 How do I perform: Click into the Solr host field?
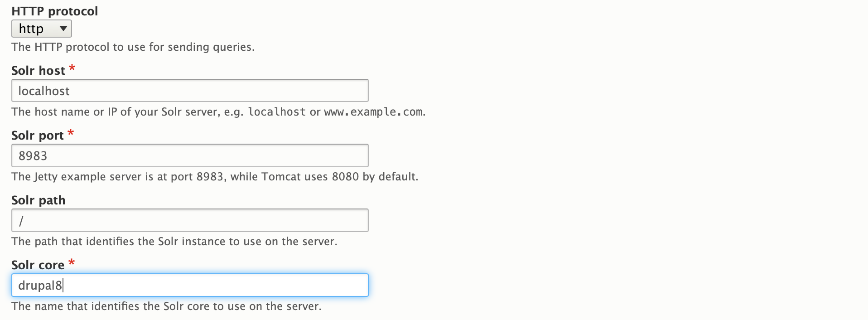point(189,91)
